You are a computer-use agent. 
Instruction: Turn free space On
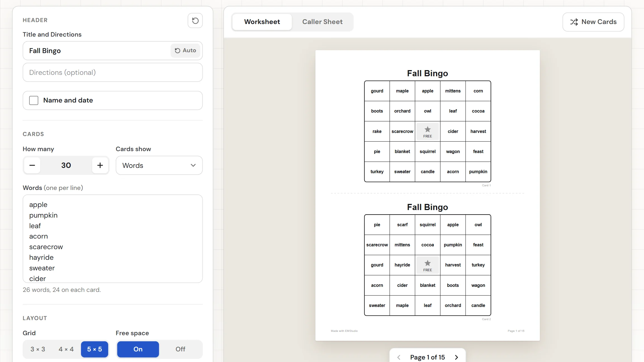pyautogui.click(x=138, y=349)
